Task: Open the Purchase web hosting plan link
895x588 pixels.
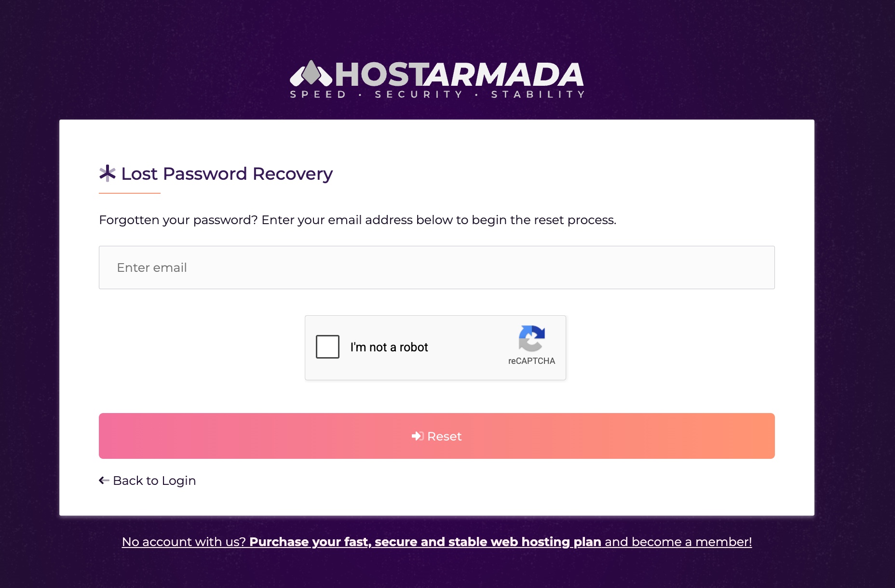Action: coord(425,542)
